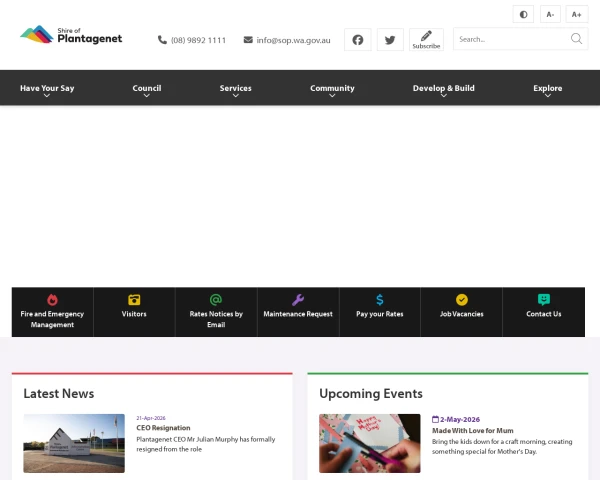
Task: Open the Maintenance Request link label
Action: pos(298,314)
